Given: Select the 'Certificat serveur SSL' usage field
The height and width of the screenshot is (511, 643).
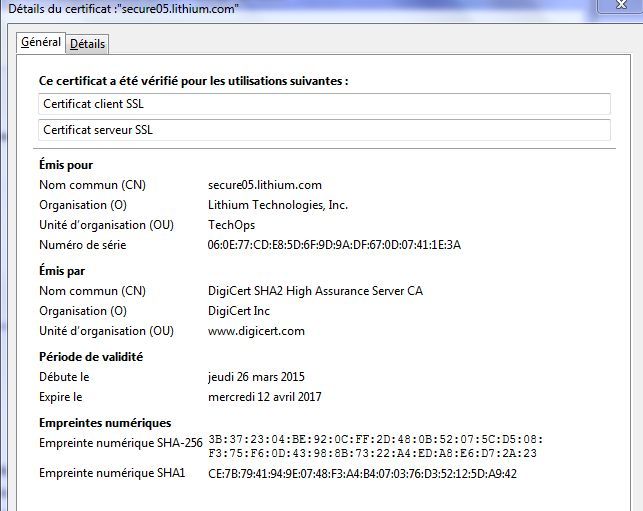Looking at the screenshot, I should point(324,130).
